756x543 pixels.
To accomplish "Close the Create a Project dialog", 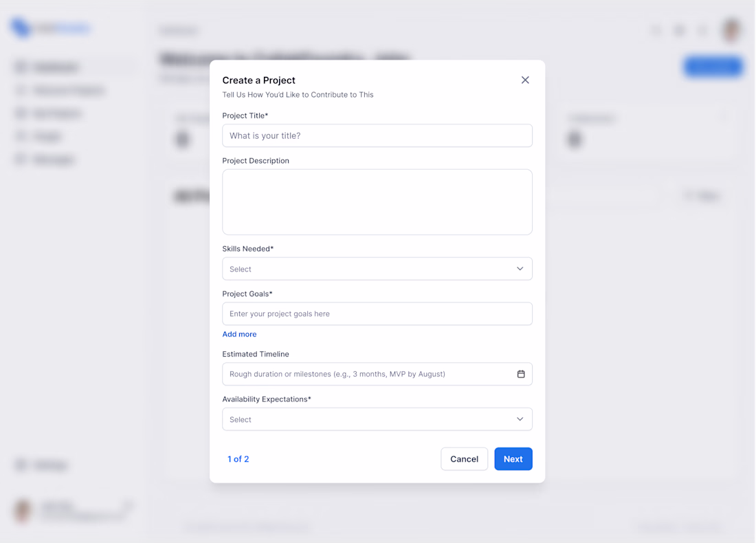I will 525,80.
